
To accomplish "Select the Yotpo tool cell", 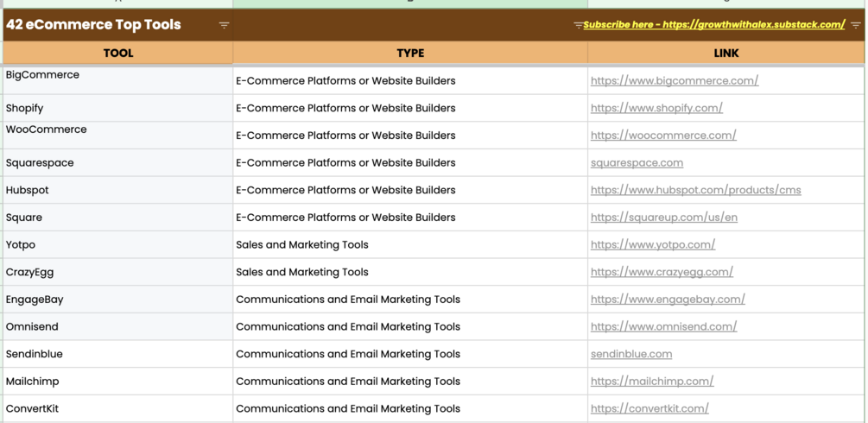I will tap(118, 244).
